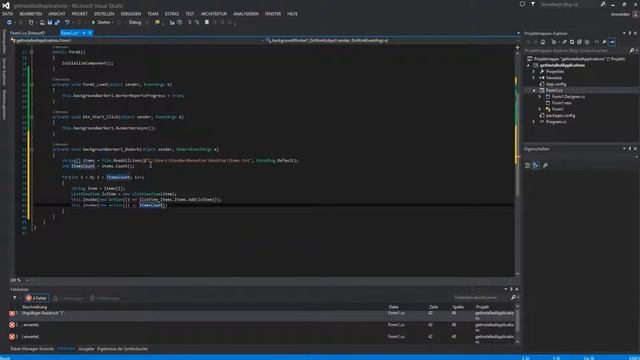The height and width of the screenshot is (360, 640).
Task: Click the Visual Studio logo in title bar
Action: click(6, 5)
